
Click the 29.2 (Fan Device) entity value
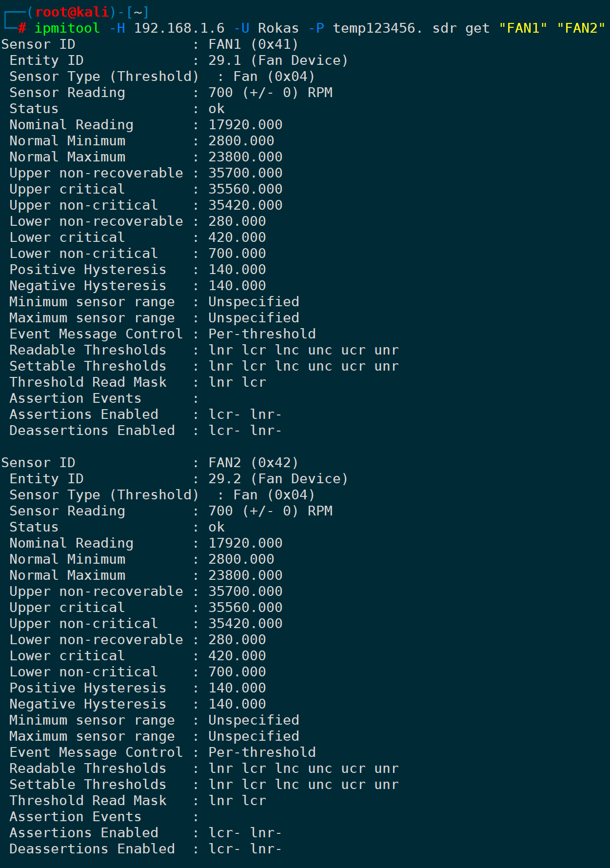(x=278, y=479)
